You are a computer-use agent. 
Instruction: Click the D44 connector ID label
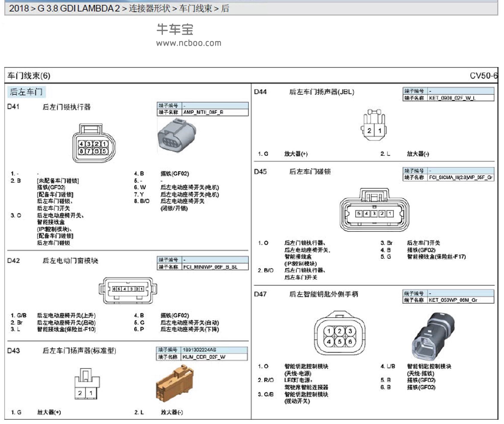pyautogui.click(x=260, y=92)
